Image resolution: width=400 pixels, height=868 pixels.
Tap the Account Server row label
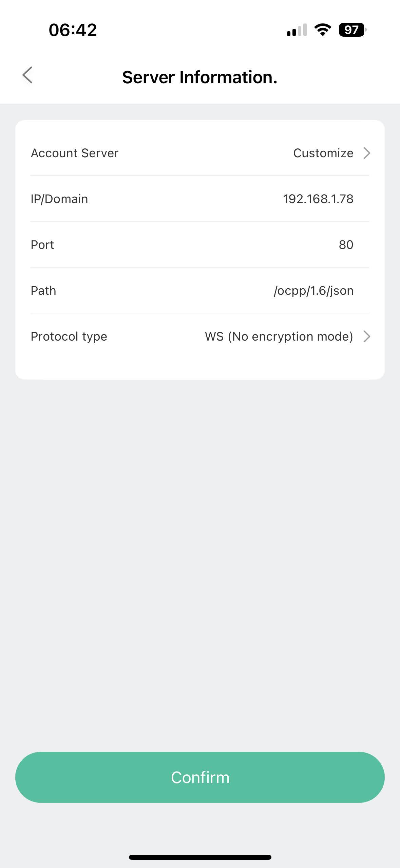pyautogui.click(x=75, y=153)
